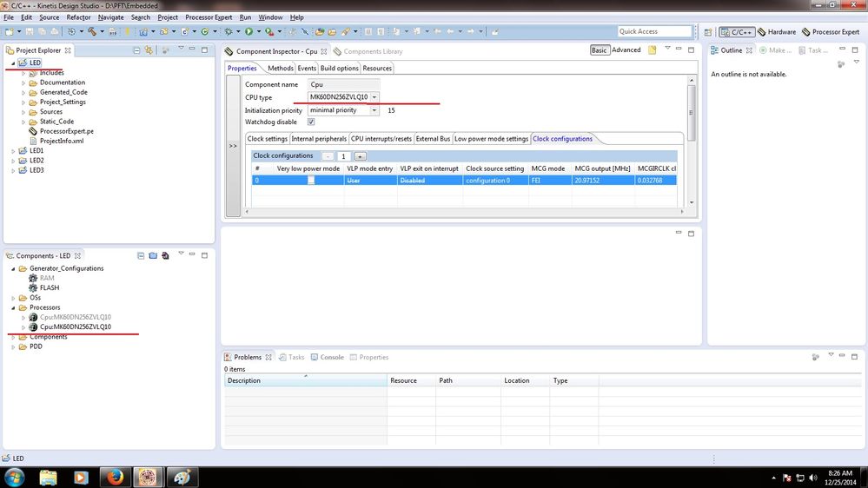Click the >> expand panel button
The width and height of the screenshot is (868, 488).
pos(233,146)
